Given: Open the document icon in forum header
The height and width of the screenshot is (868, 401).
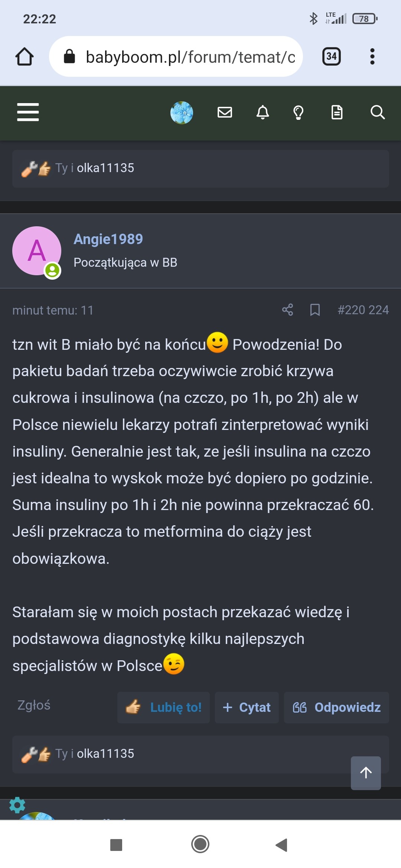Looking at the screenshot, I should click(x=337, y=112).
